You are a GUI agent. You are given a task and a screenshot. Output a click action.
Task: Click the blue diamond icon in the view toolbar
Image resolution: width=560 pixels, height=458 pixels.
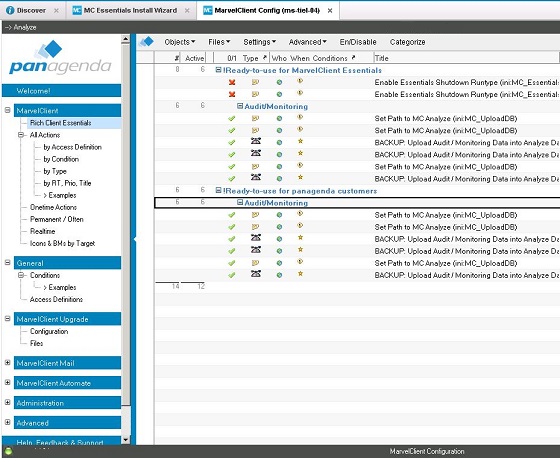146,42
